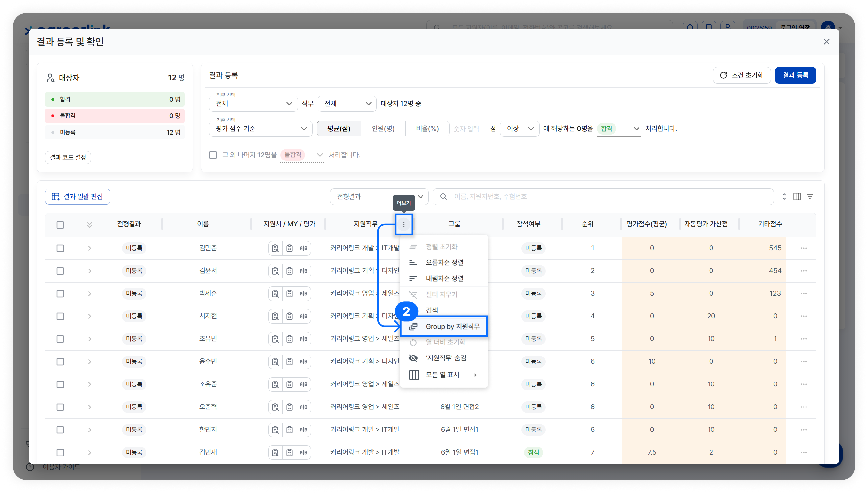
Task: Click the row density up-down icon
Action: [784, 196]
